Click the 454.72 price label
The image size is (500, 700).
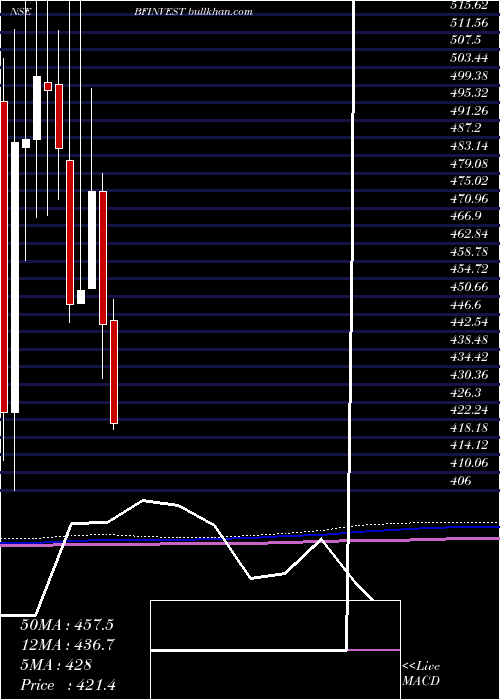(x=469, y=269)
